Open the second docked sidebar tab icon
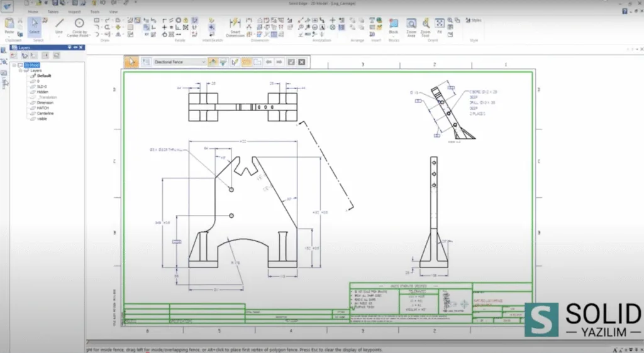Viewport: 644px width, 353px height. coord(4,62)
